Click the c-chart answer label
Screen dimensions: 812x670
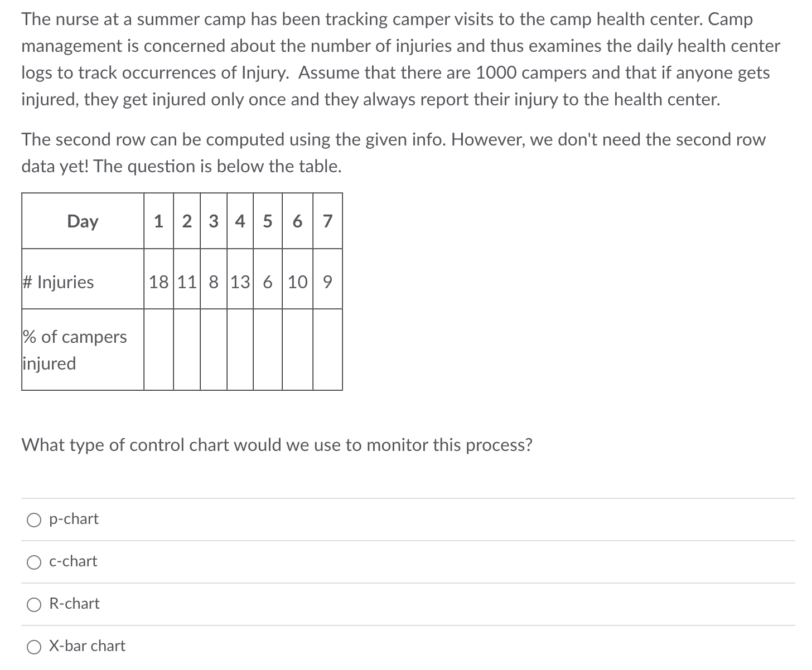tap(73, 562)
